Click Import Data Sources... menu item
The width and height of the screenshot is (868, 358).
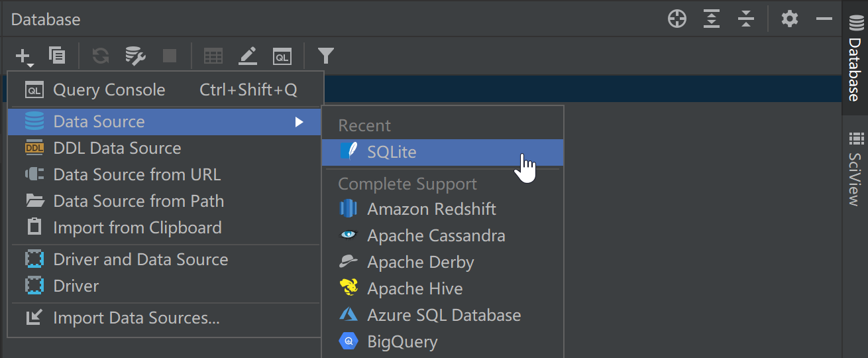pos(136,318)
